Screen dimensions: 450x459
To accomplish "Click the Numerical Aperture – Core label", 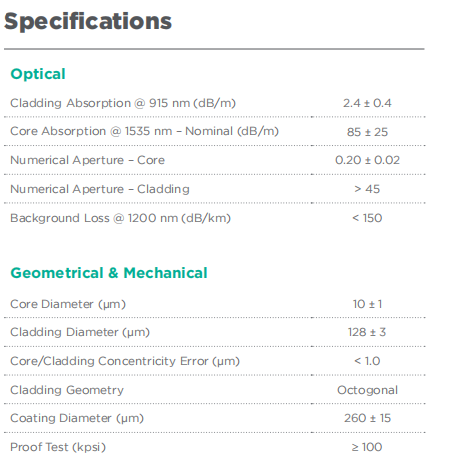I will [x=87, y=160].
